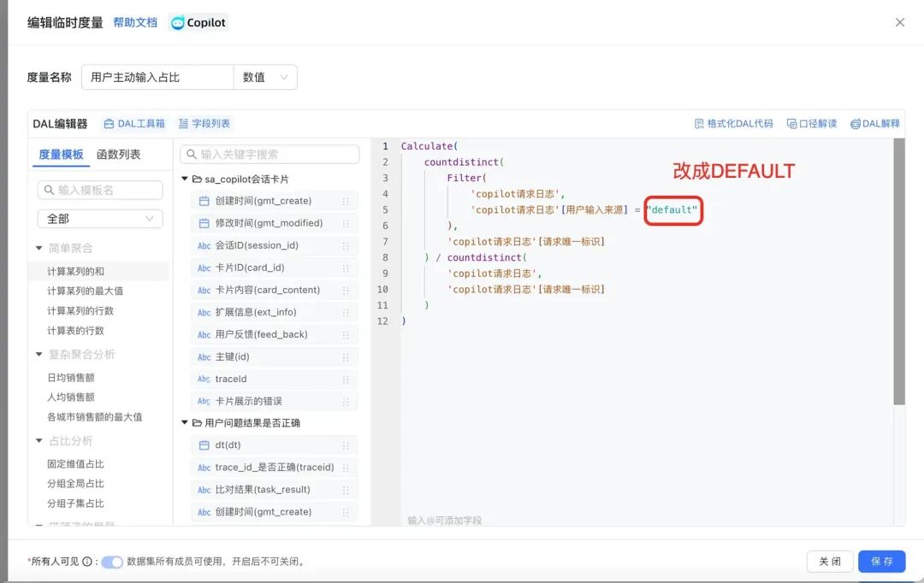Click the 口径解读 icon

(791, 124)
